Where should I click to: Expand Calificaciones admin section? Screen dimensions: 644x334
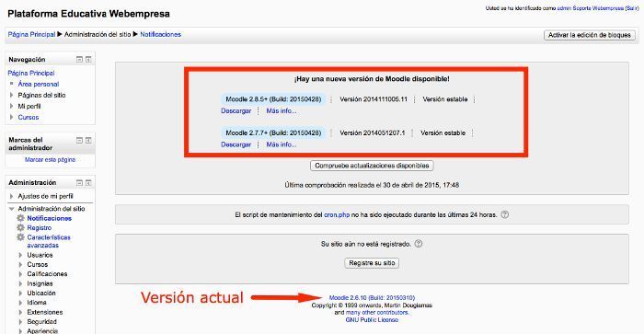pyautogui.click(x=20, y=274)
